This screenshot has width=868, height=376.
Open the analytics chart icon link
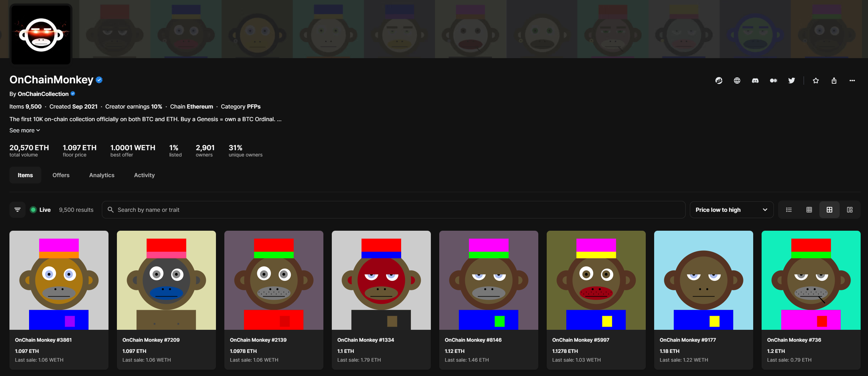coord(719,81)
